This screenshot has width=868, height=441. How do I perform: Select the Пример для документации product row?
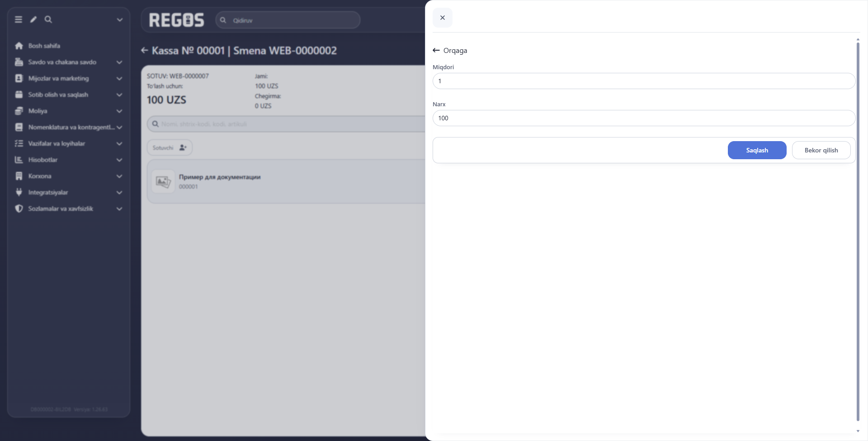[x=286, y=181]
